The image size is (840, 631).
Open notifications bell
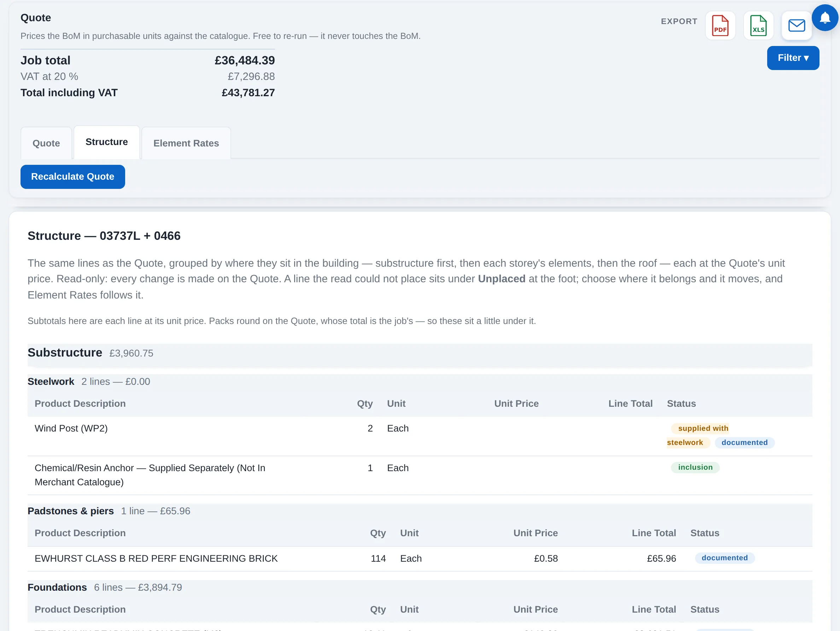[x=825, y=17]
